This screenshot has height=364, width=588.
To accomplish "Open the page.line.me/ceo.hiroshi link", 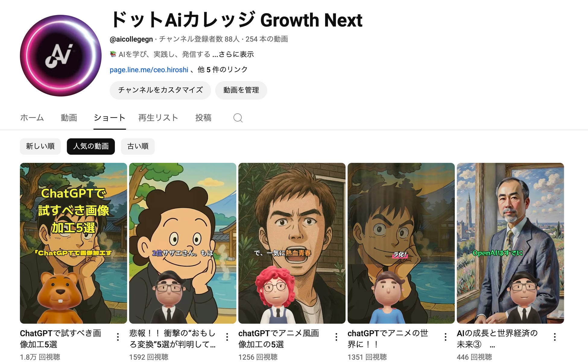I will point(149,70).
